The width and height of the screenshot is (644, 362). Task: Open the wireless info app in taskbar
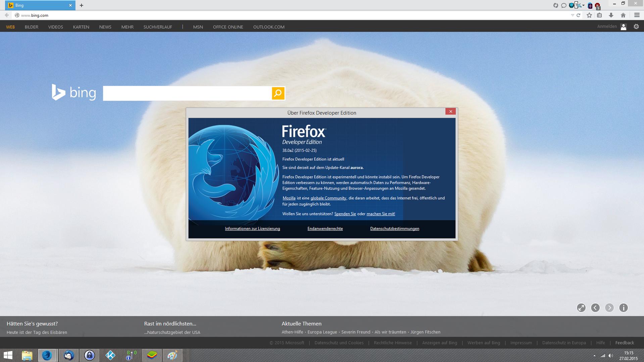pos(131,355)
